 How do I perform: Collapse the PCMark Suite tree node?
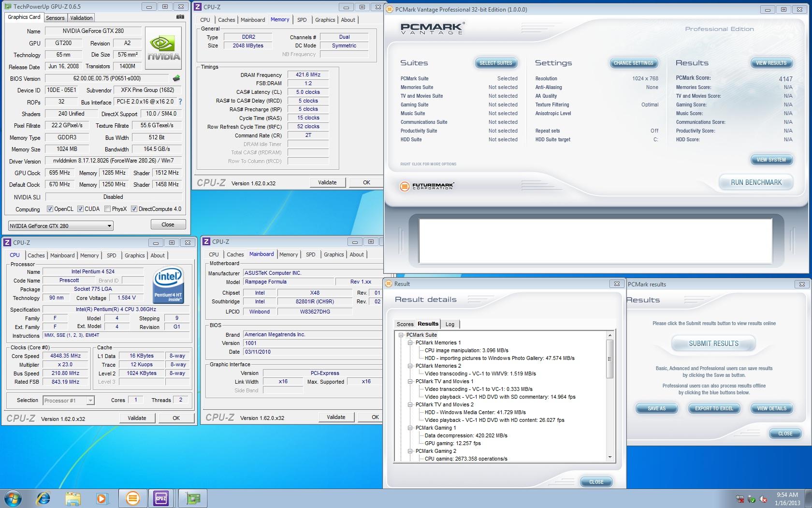coord(401,335)
